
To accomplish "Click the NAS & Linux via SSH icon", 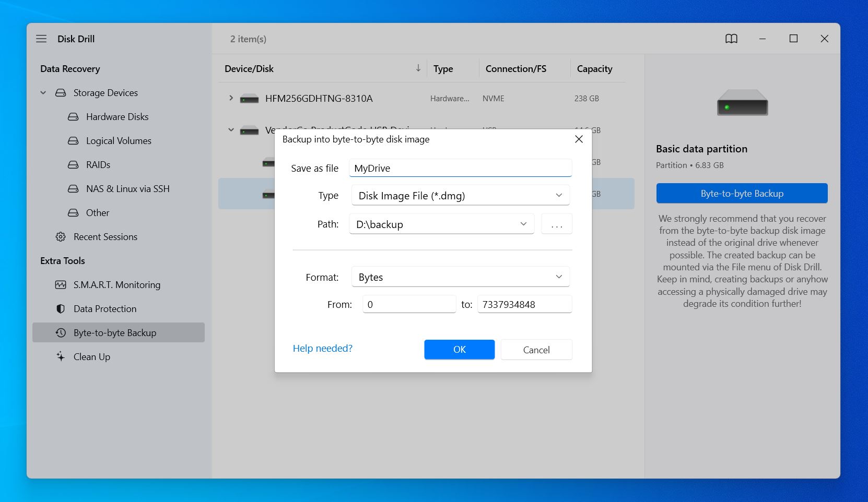I will click(x=73, y=189).
